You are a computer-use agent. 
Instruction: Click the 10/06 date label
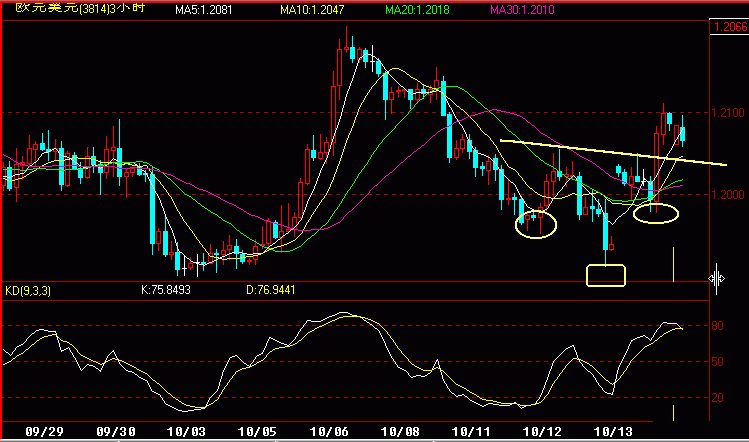point(329,432)
